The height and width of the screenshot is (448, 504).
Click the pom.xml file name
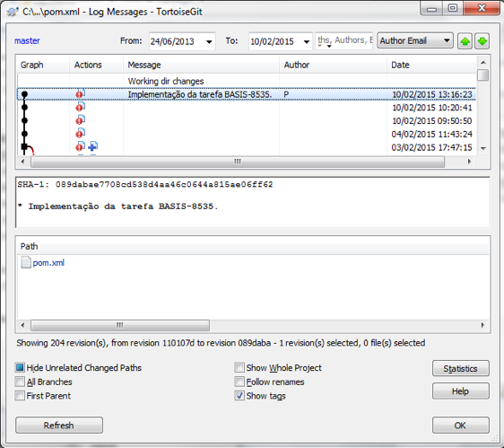click(x=48, y=263)
